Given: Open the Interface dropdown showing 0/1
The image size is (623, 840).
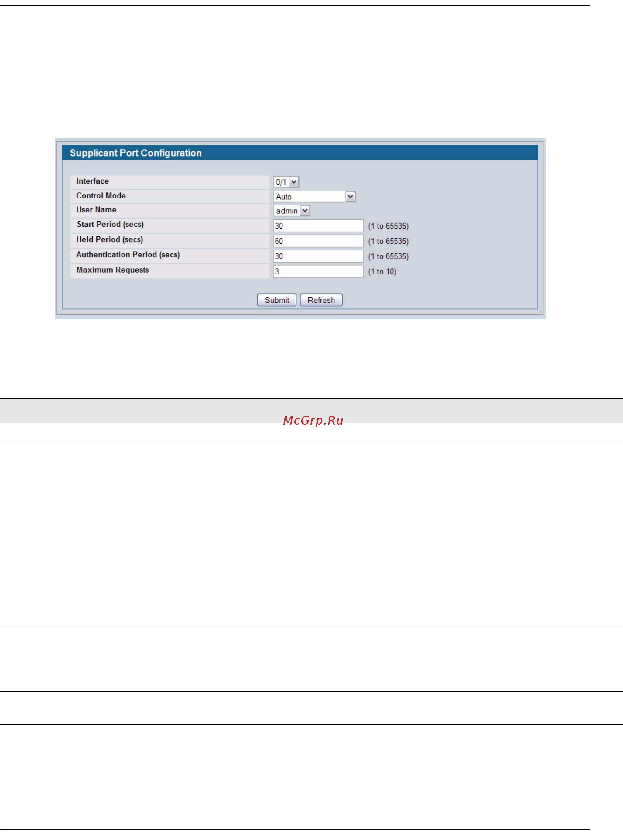Looking at the screenshot, I should [286, 182].
